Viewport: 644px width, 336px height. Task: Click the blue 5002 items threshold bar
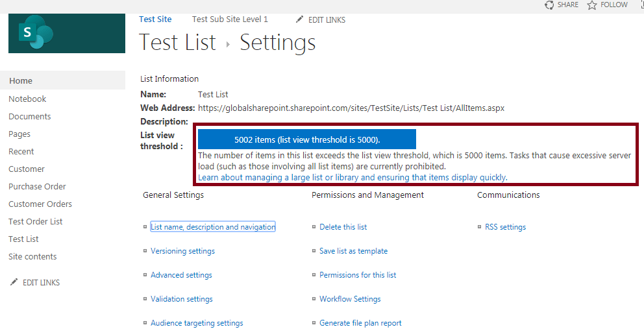pyautogui.click(x=306, y=139)
